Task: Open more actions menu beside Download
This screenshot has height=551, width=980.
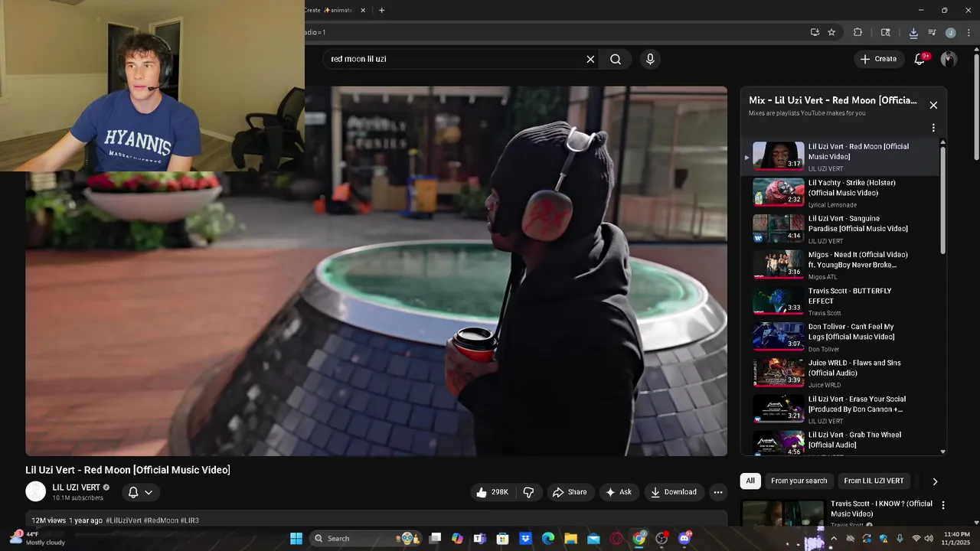Action: point(718,492)
